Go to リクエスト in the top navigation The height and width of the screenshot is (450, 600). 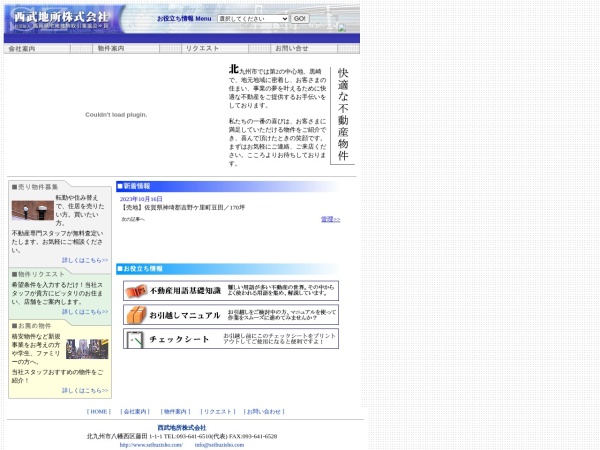[201, 48]
